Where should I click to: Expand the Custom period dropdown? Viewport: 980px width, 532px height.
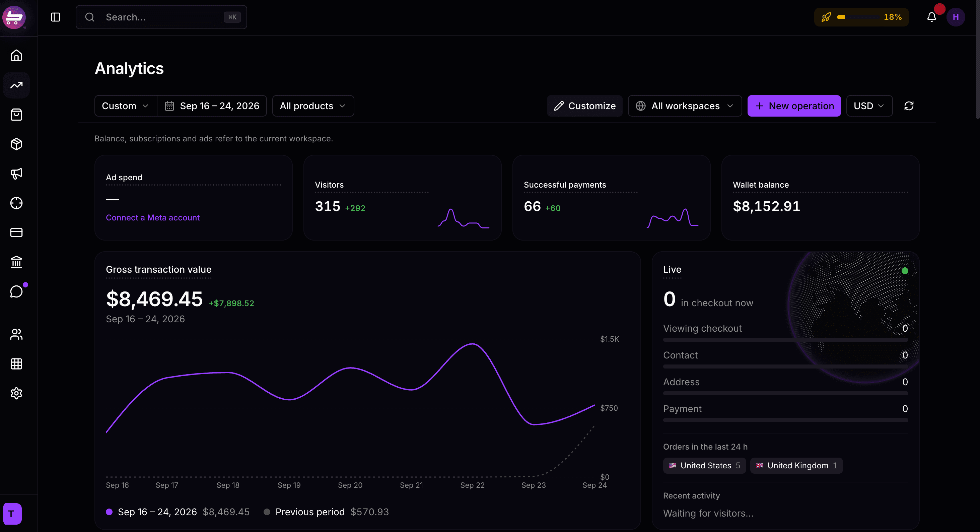126,106
